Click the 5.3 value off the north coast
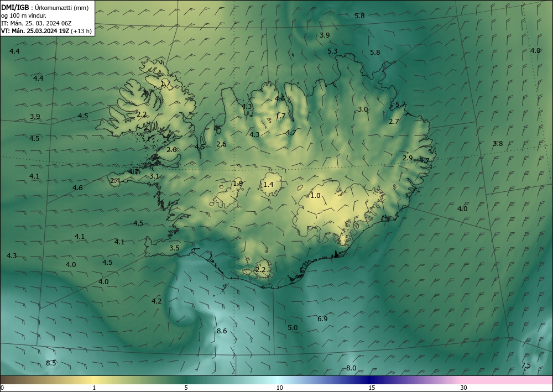This screenshot has width=553, height=392. (x=332, y=51)
